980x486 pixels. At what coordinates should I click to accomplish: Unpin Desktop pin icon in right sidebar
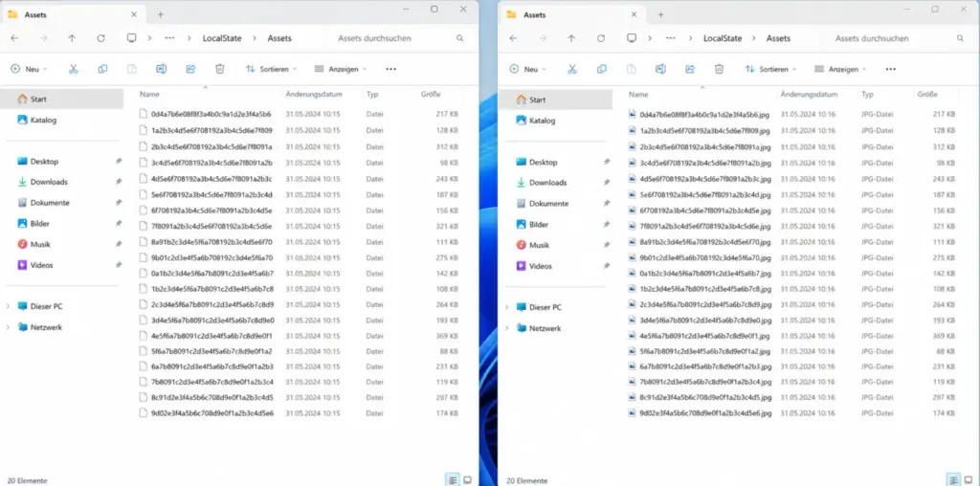coord(606,162)
